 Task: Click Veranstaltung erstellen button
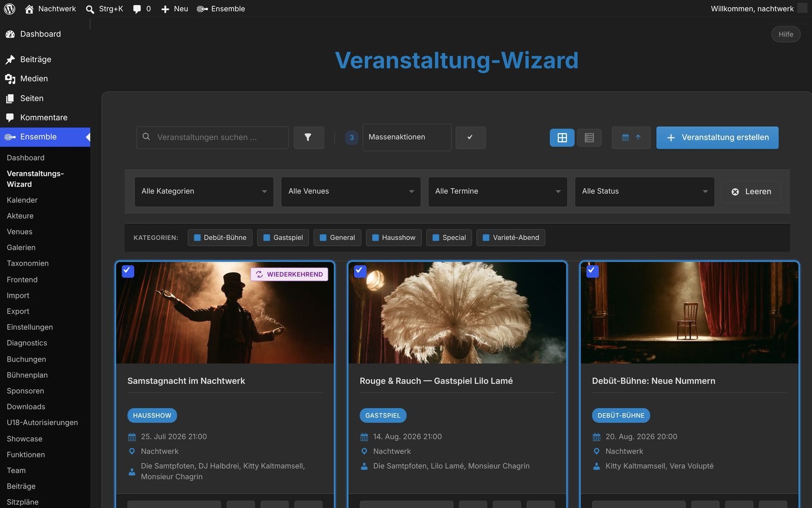coord(717,138)
